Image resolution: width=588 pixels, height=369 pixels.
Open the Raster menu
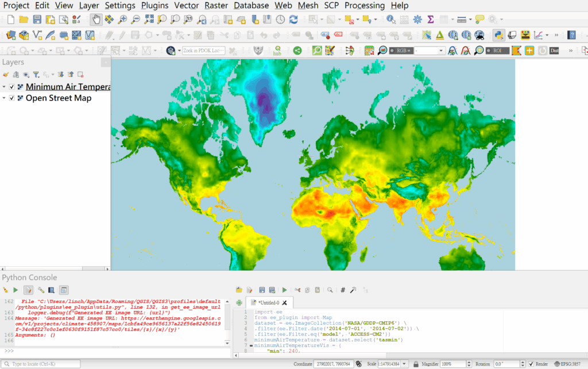click(217, 5)
